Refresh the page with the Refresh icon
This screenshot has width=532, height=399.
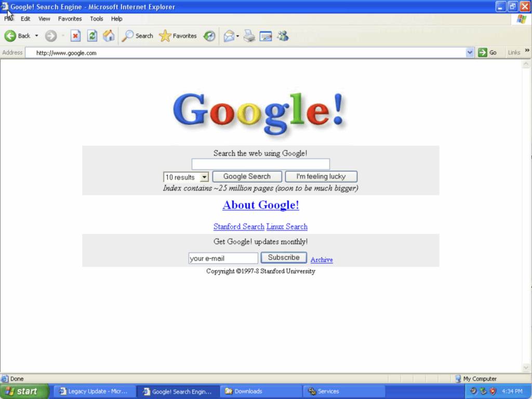tap(92, 36)
